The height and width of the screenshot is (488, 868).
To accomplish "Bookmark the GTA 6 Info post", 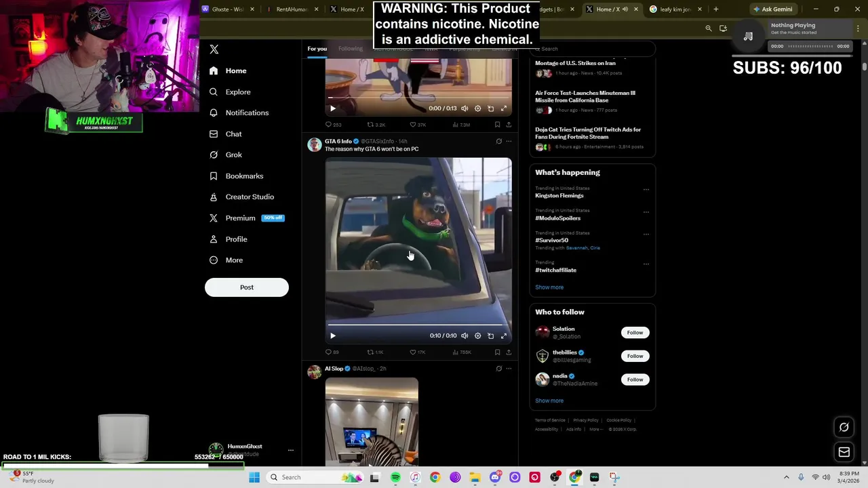I will click(497, 352).
